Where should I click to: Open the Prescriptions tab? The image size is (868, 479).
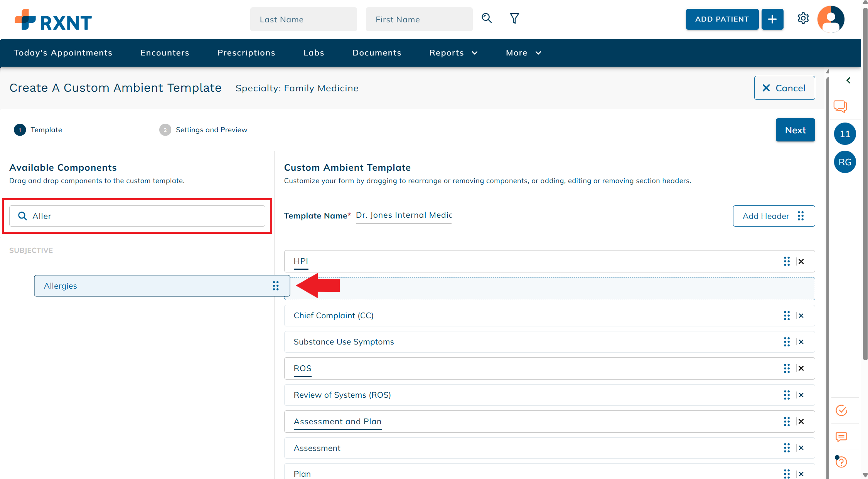point(246,53)
